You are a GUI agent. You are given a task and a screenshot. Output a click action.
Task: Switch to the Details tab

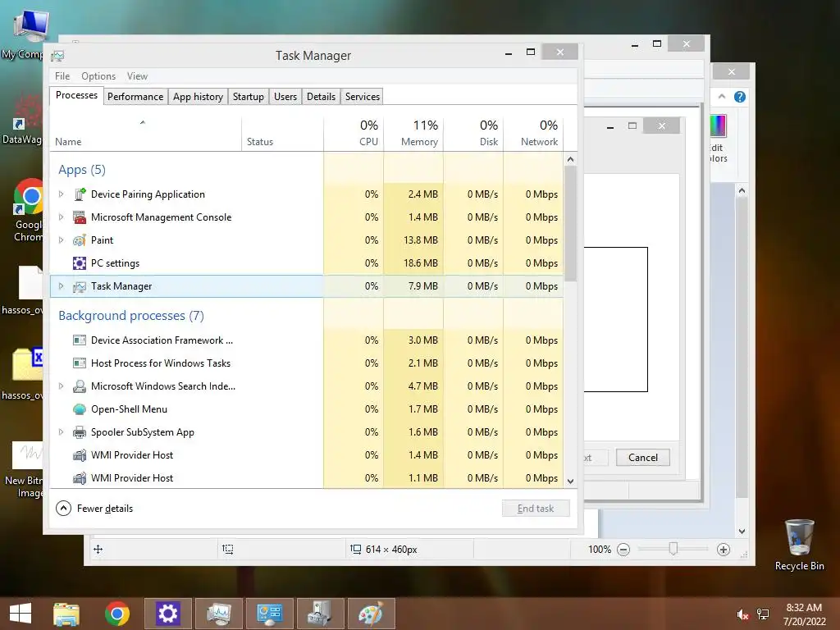tap(321, 97)
